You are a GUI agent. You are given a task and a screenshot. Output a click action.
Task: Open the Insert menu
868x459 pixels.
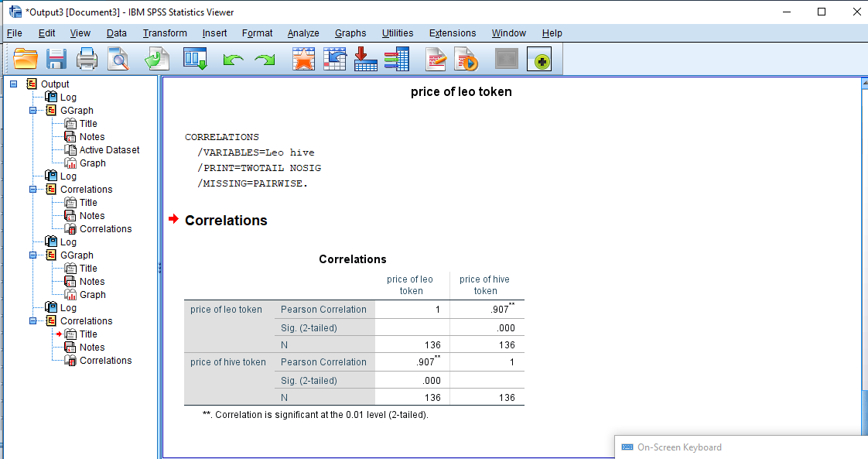pyautogui.click(x=214, y=33)
